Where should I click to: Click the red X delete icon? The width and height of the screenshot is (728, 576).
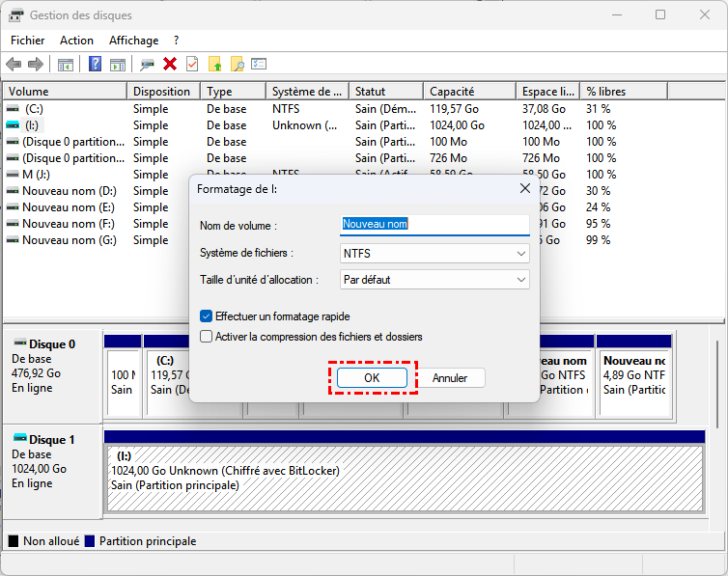click(170, 65)
